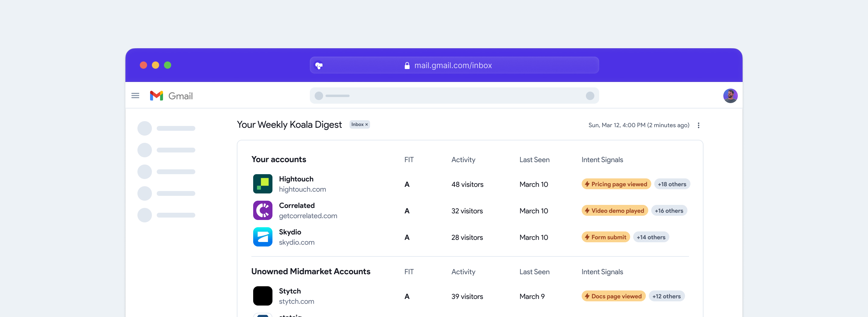Expand the +18 others intent signals
The image size is (868, 317).
[671, 184]
